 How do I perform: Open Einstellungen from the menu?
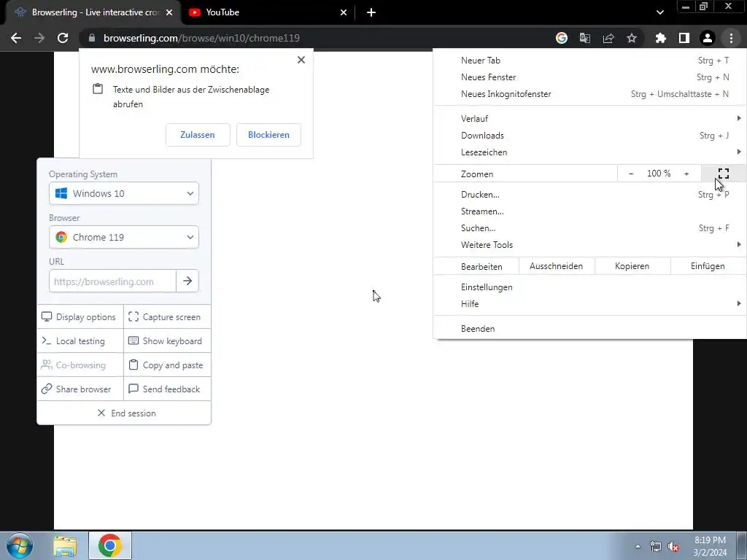click(589, 287)
